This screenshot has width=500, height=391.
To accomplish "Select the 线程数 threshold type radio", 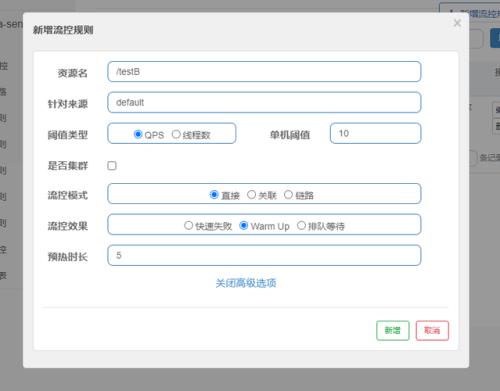I will point(176,134).
